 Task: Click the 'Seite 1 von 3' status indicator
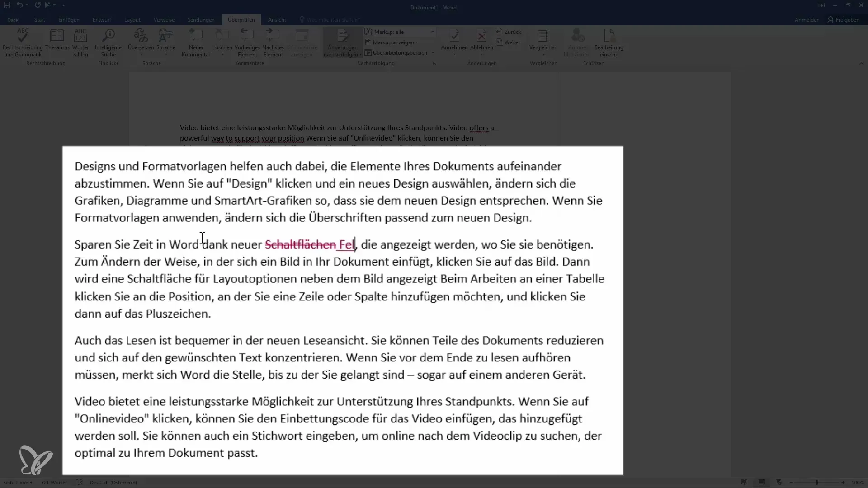click(x=18, y=483)
